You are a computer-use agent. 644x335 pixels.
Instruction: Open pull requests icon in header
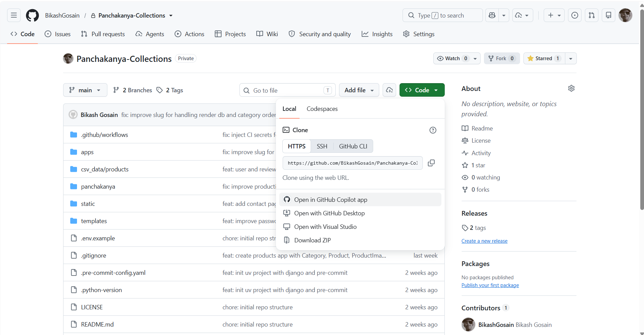coord(592,15)
